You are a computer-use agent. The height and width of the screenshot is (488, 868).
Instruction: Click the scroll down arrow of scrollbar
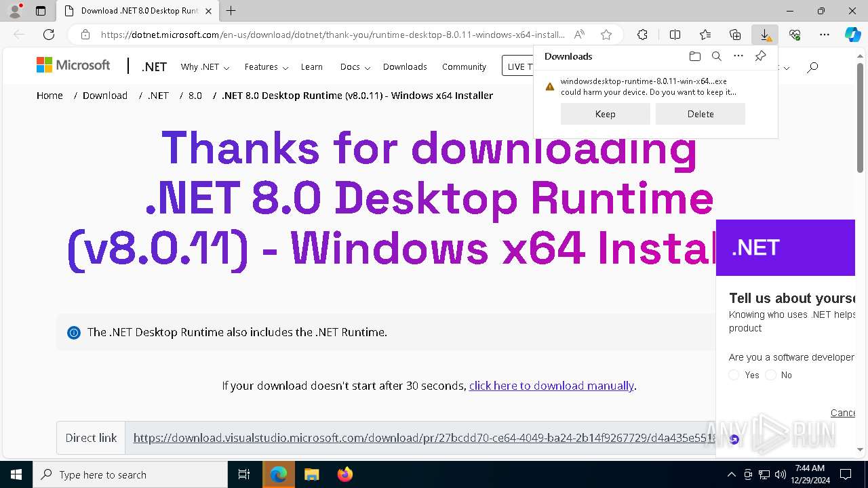pos(860,449)
